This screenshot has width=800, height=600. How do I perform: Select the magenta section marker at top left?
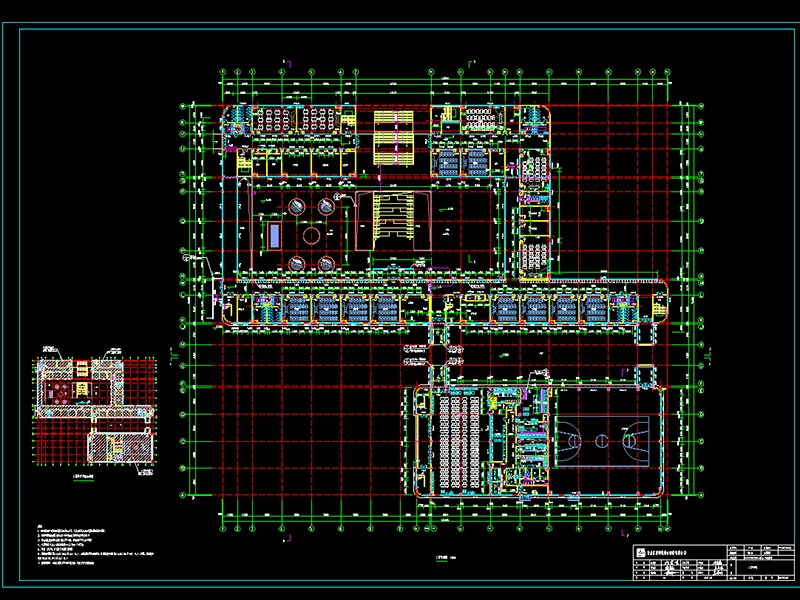[x=288, y=67]
